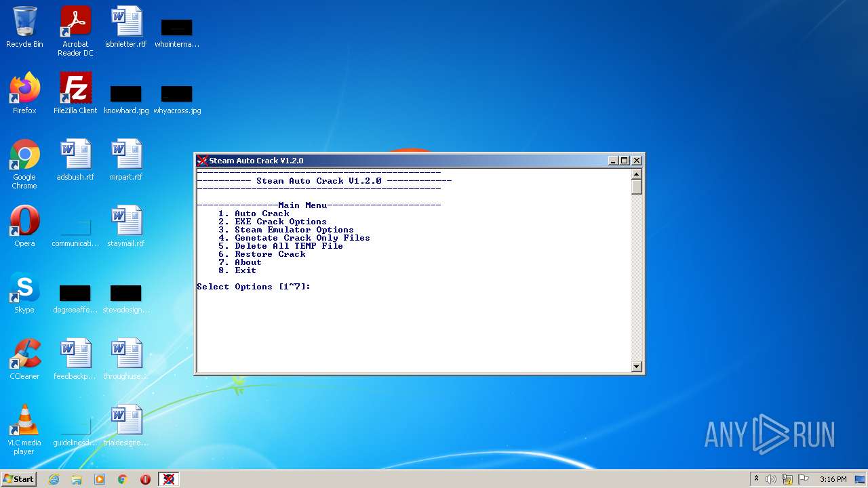
Task: Open Opera from the taskbar
Action: coord(145,479)
